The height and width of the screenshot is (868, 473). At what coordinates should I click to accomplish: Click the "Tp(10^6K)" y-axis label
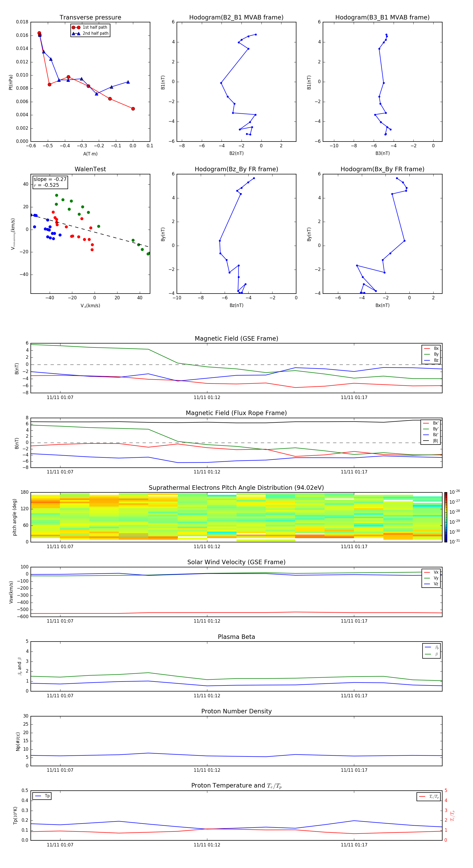click(16, 816)
